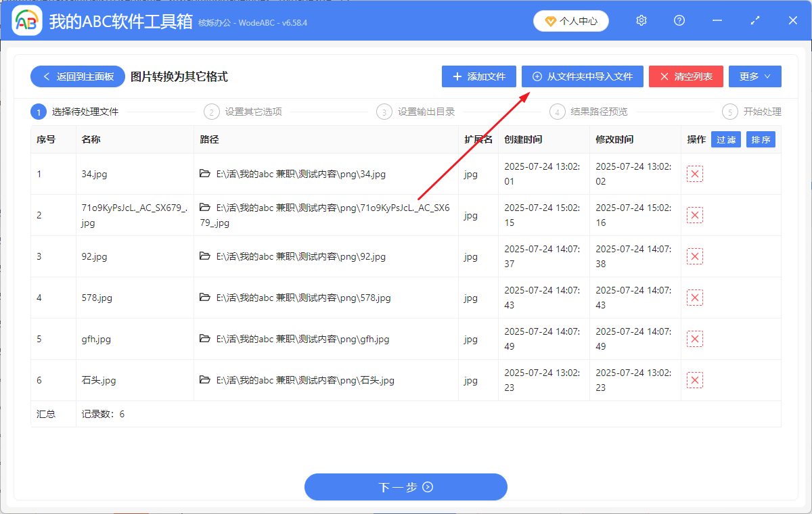
Task: Click the ABC app logo
Action: pos(27,22)
